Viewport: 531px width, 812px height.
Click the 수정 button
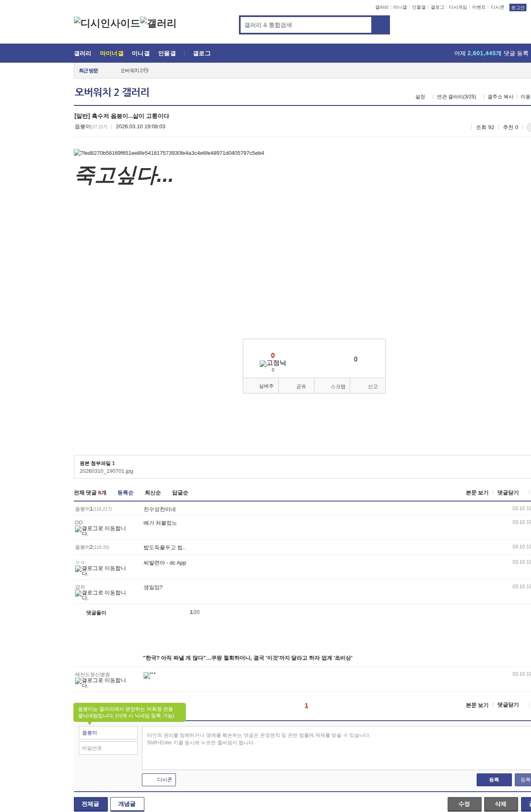pyautogui.click(x=465, y=804)
